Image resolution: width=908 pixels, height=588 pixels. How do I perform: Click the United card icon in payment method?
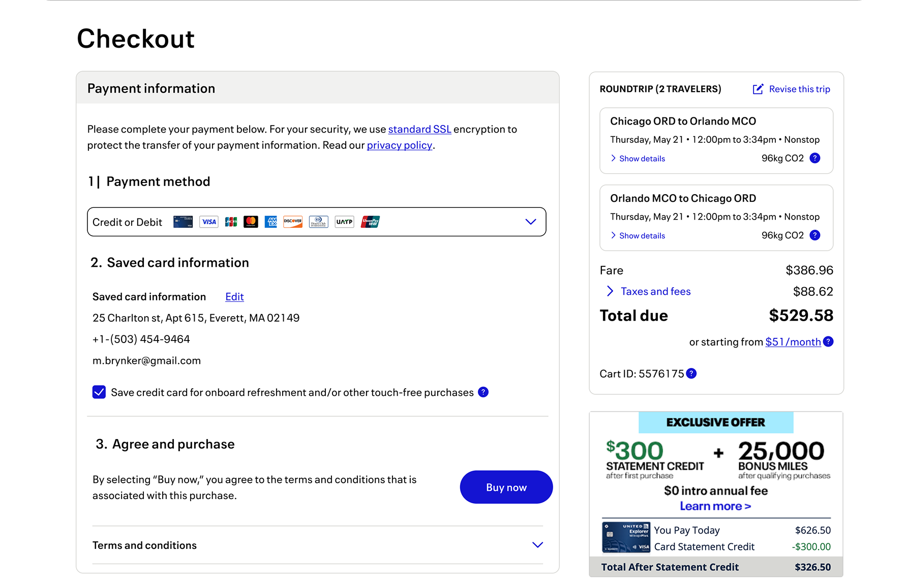[183, 222]
